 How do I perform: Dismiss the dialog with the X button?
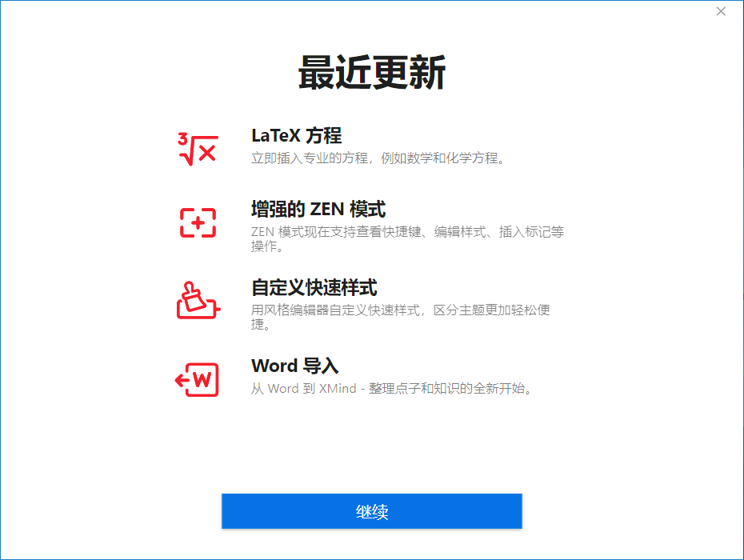click(720, 11)
